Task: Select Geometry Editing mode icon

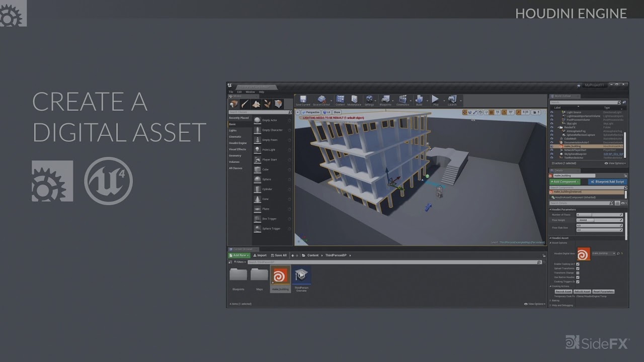Action: pyautogui.click(x=278, y=104)
